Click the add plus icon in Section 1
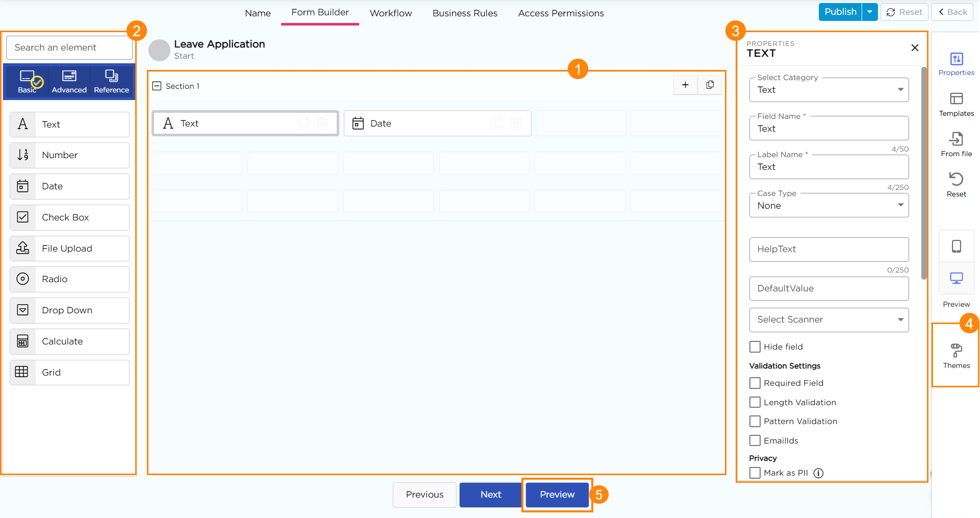Screen dimensions: 980x518 [x=685, y=85]
